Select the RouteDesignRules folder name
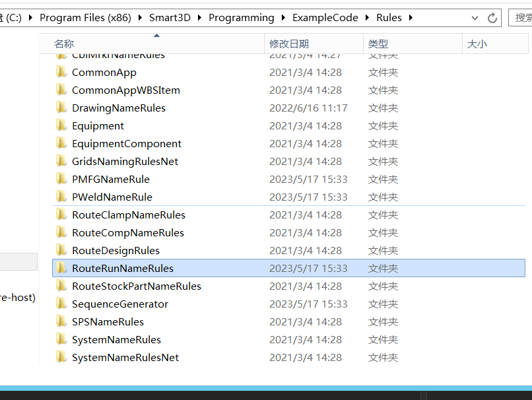This screenshot has width=532, height=400. [116, 250]
